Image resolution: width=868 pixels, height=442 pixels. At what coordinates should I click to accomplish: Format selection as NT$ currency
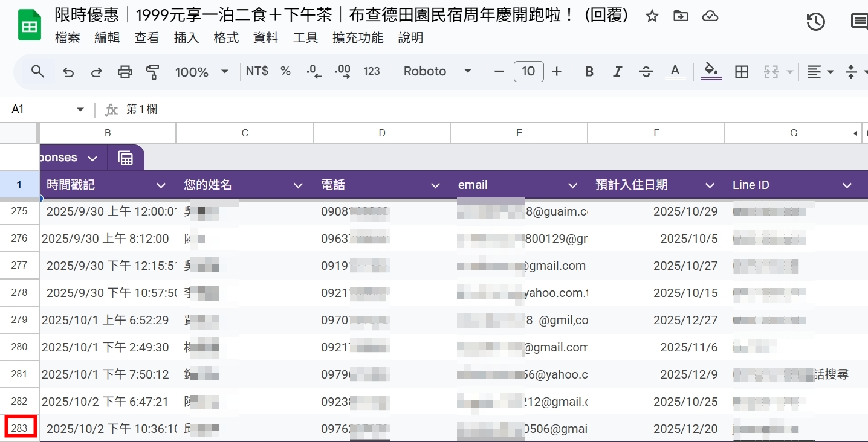pos(257,71)
